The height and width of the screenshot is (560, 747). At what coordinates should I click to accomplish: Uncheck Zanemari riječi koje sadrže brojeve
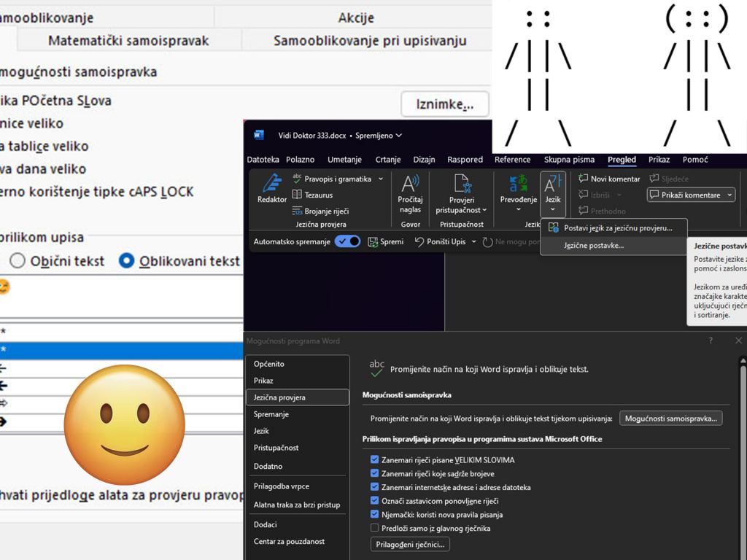374,473
